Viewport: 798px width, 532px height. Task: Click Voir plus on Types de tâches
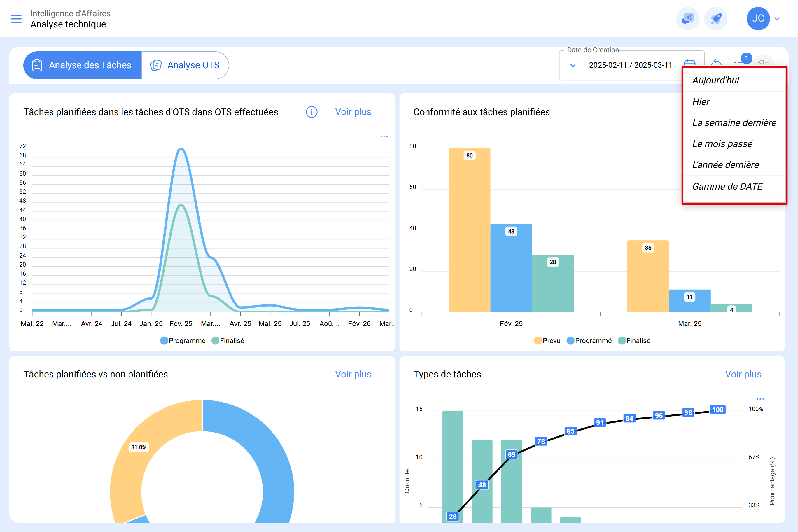pyautogui.click(x=743, y=374)
